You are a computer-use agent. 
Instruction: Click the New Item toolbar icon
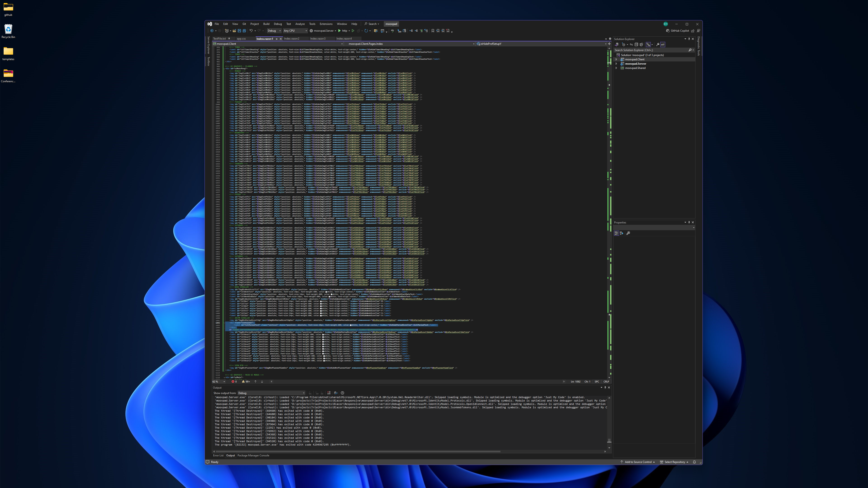[x=227, y=31]
